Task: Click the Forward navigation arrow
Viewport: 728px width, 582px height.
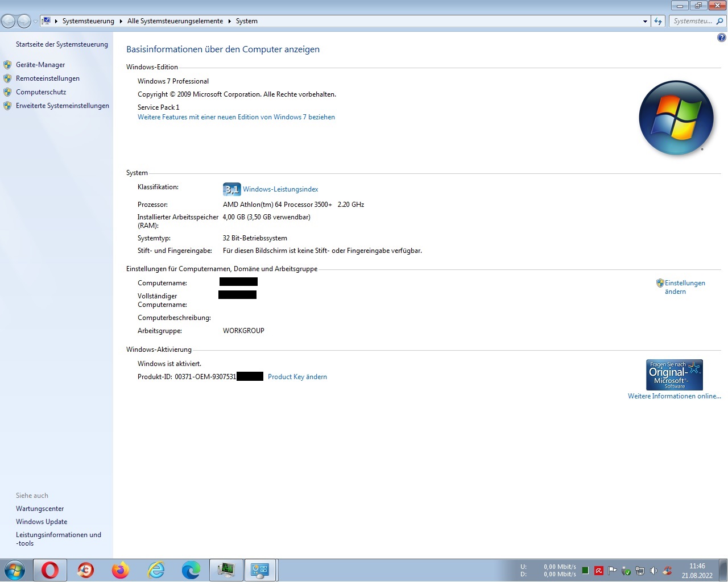Action: point(24,21)
